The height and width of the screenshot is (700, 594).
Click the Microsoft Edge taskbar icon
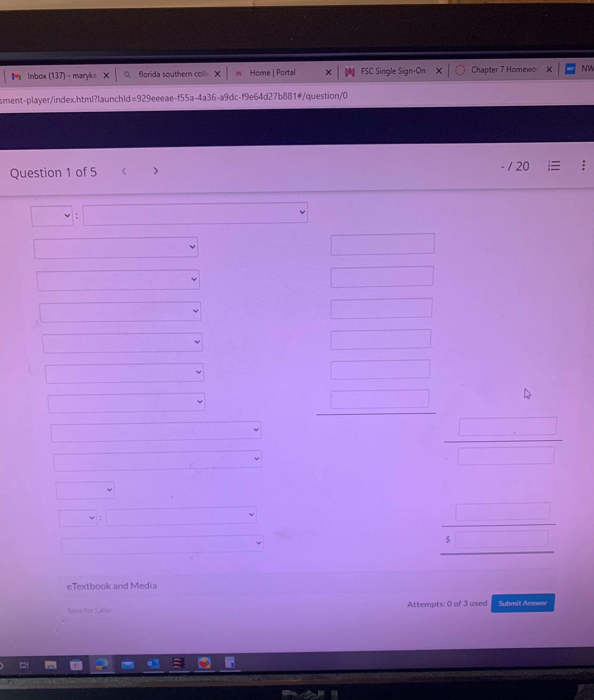pos(101,664)
